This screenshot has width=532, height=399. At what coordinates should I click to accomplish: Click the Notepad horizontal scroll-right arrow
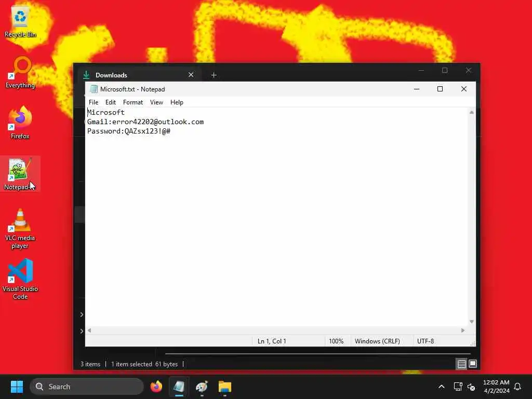tap(463, 330)
